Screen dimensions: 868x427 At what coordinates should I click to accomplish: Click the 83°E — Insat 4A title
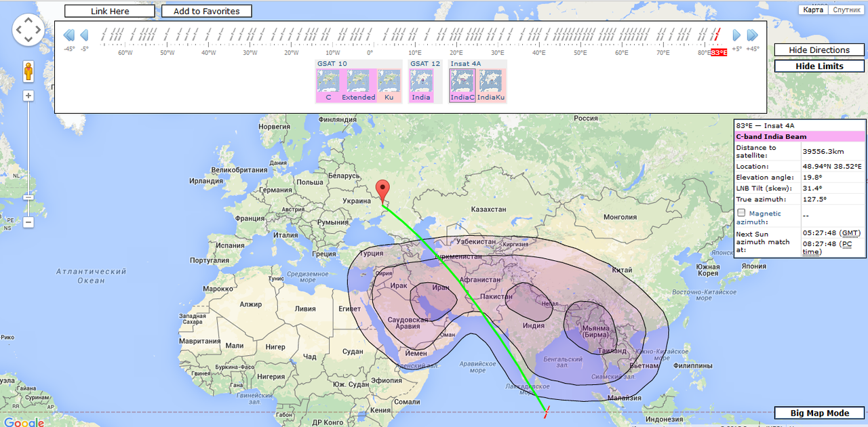point(765,125)
